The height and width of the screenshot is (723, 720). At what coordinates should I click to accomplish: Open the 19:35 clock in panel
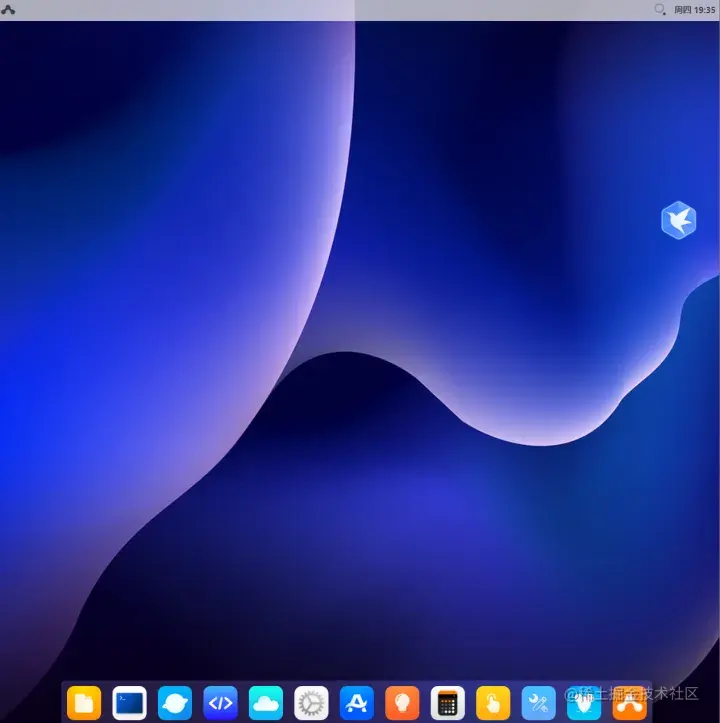[x=704, y=10]
